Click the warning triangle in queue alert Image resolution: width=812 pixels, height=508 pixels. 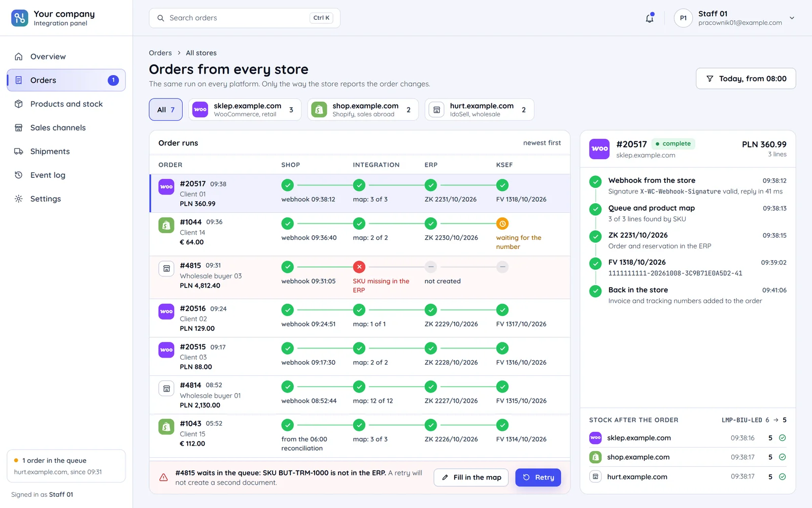point(163,478)
